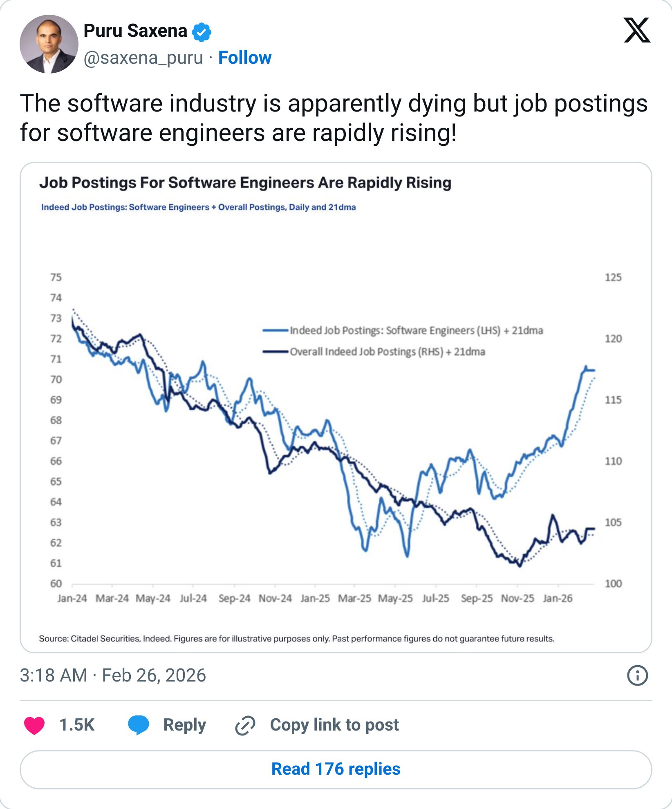Click the Copy link to post text
The width and height of the screenshot is (672, 809).
(x=334, y=724)
